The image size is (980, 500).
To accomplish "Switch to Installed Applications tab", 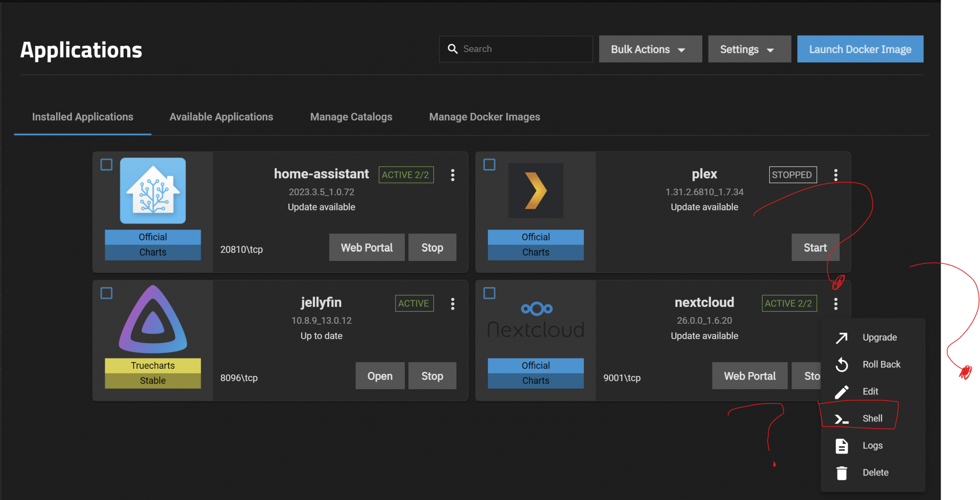I will click(x=83, y=117).
